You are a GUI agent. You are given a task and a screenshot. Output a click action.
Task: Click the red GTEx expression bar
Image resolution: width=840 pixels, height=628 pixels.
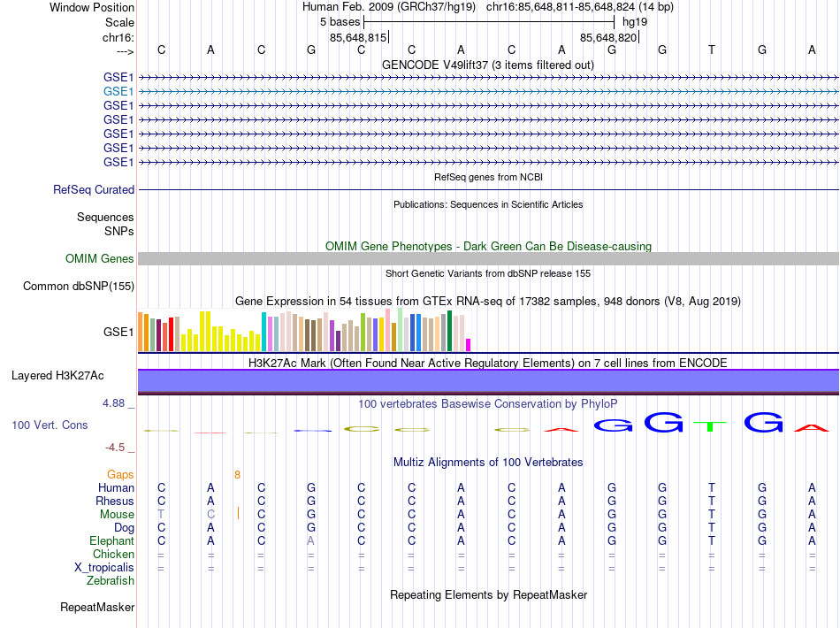click(x=171, y=334)
